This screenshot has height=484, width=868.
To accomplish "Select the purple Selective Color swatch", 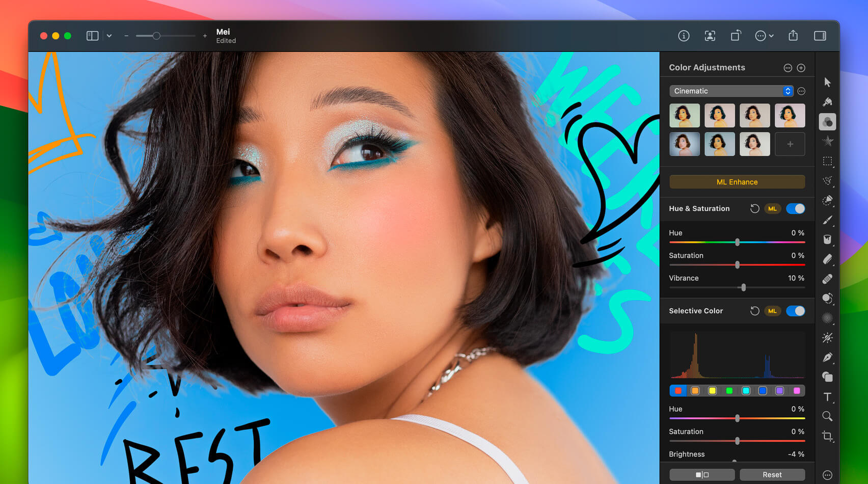I will (779, 391).
